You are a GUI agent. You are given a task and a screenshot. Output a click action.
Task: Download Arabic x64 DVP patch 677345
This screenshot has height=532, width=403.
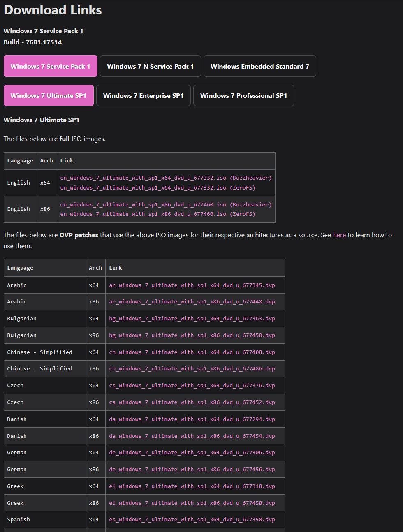(x=192, y=285)
